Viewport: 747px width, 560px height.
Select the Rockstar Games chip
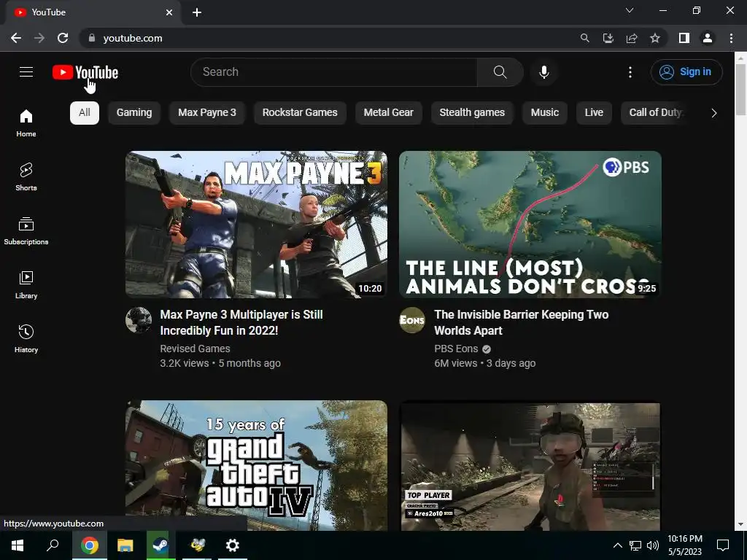pos(300,113)
